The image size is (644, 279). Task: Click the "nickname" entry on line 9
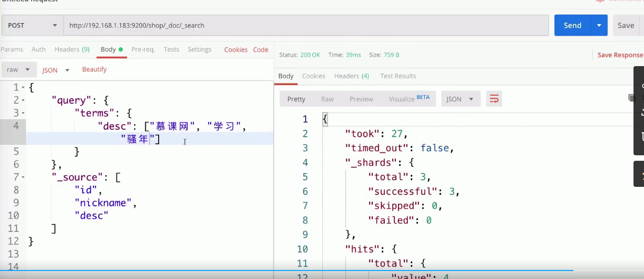pos(104,203)
